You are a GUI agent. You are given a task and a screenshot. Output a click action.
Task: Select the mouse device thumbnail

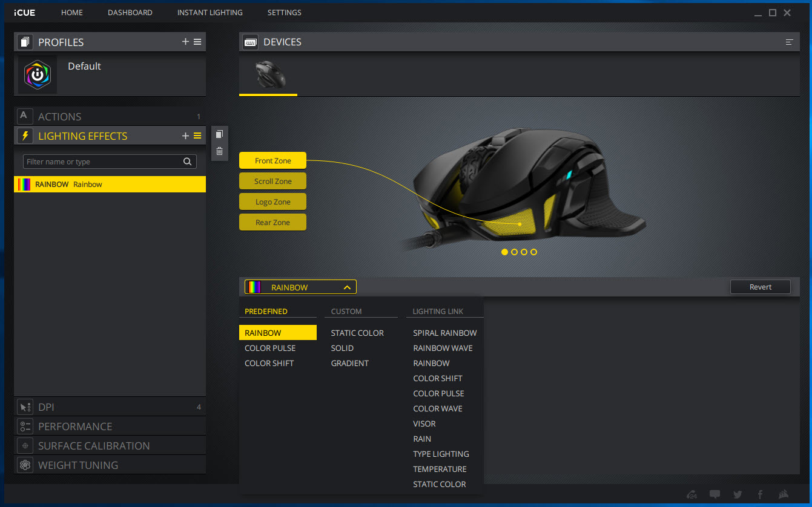point(269,74)
